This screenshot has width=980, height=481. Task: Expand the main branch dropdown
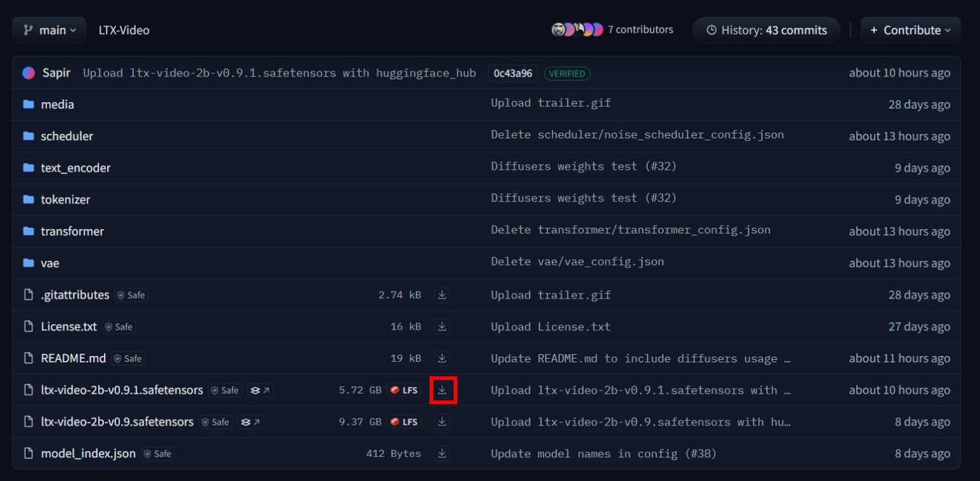(x=49, y=30)
